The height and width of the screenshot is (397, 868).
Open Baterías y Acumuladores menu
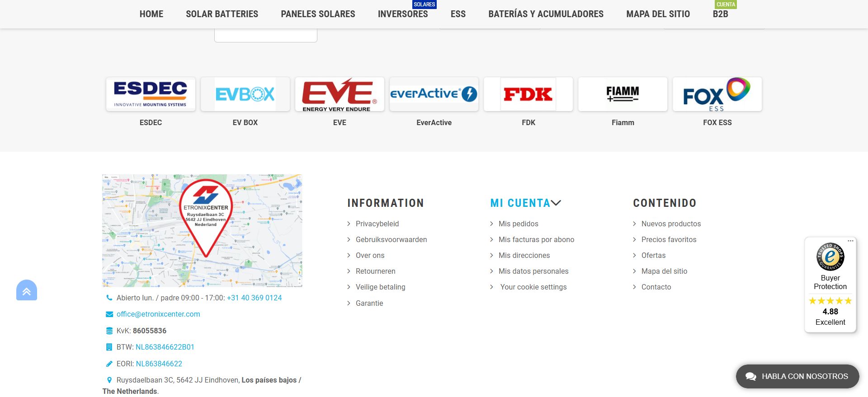tap(546, 14)
